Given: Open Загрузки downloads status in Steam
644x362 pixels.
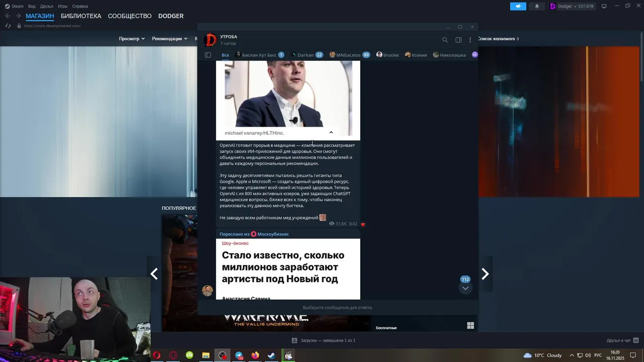Looking at the screenshot, I should point(324,340).
